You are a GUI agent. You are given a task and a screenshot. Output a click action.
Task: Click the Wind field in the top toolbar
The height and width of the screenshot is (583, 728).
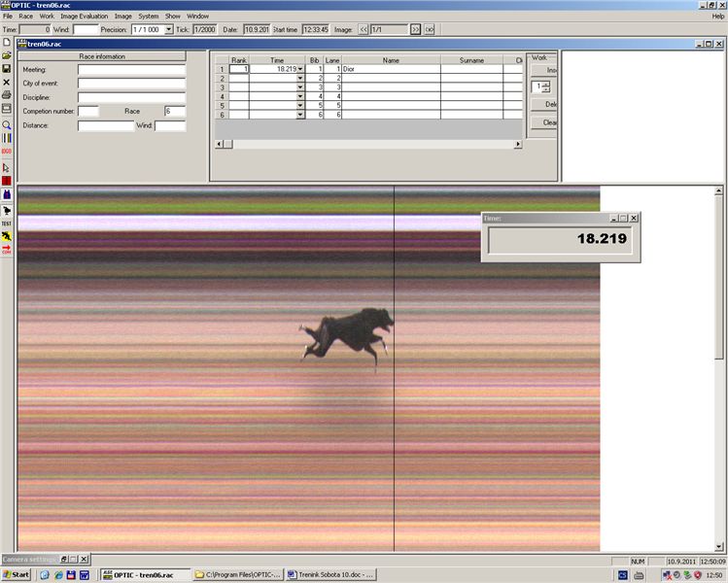pyautogui.click(x=86, y=29)
